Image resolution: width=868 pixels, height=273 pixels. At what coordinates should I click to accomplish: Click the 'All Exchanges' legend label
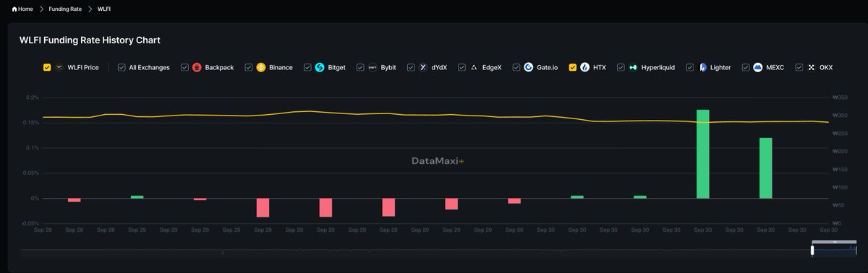(149, 67)
